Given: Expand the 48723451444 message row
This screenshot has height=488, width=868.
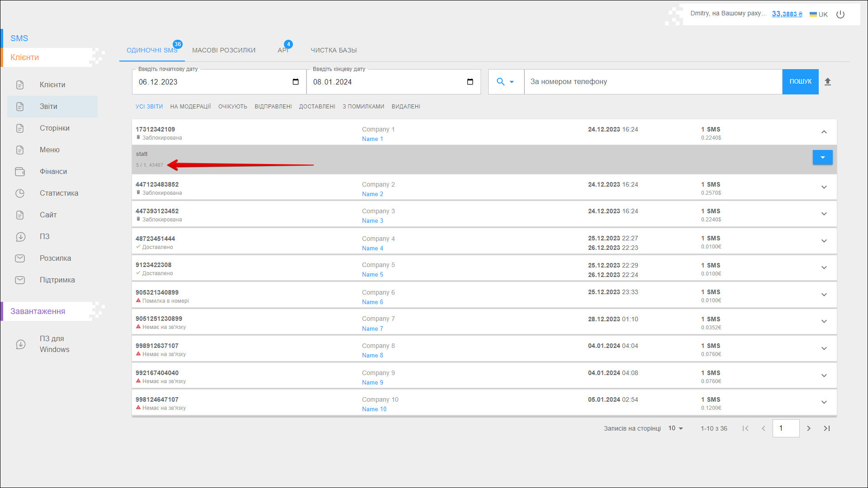Looking at the screenshot, I should [x=824, y=241].
